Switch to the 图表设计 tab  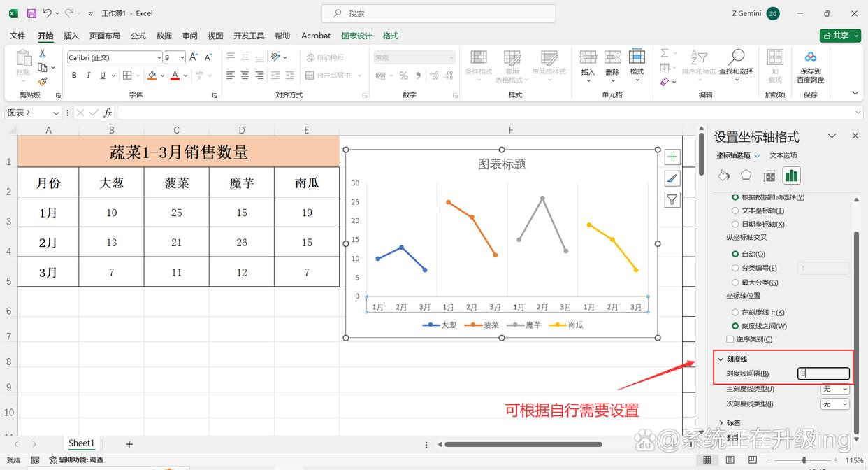click(357, 36)
